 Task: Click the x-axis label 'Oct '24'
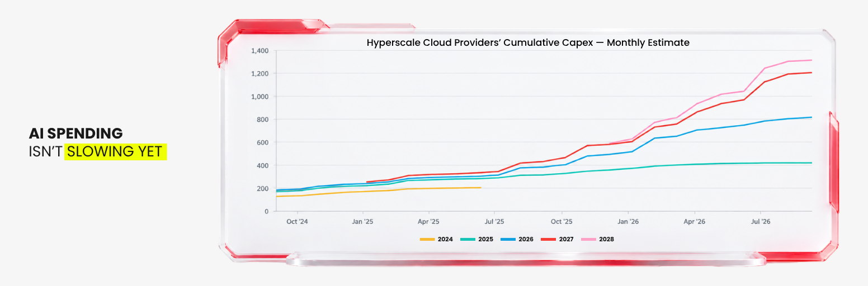pyautogui.click(x=297, y=221)
